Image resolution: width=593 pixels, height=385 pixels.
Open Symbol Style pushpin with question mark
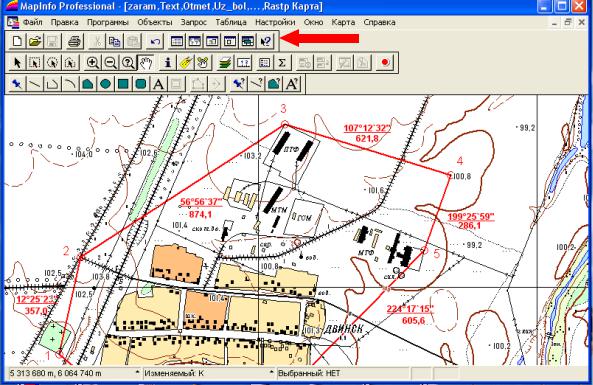239,84
